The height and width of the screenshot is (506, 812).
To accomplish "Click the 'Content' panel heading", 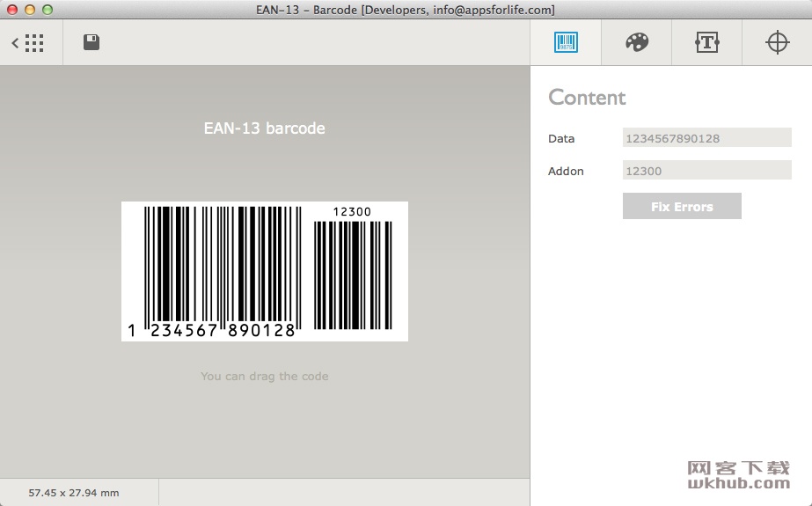I will [587, 98].
